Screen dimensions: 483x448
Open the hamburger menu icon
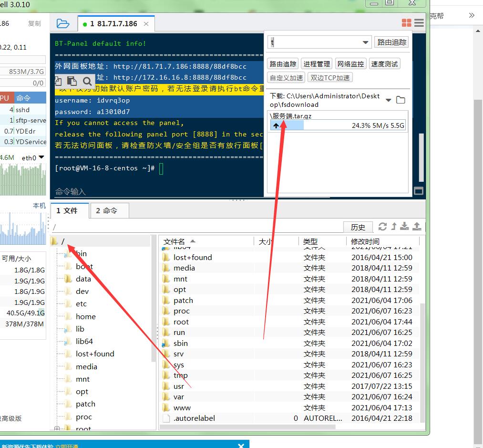(x=419, y=23)
